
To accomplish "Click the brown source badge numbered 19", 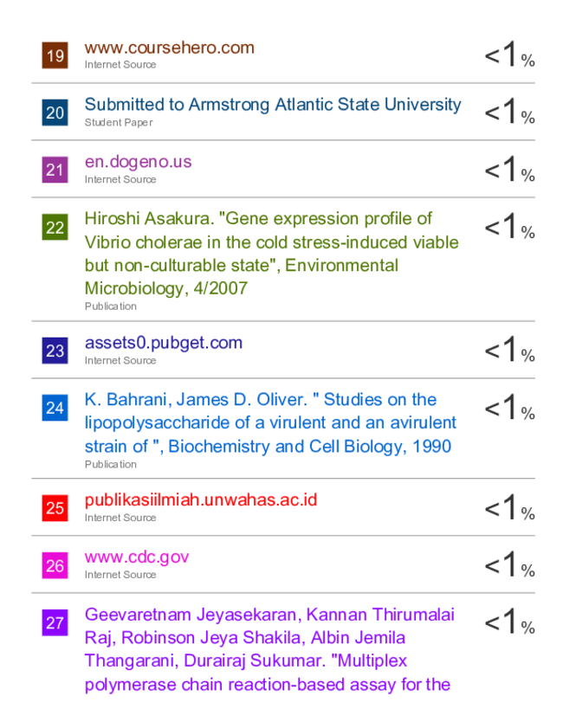I will [x=55, y=55].
